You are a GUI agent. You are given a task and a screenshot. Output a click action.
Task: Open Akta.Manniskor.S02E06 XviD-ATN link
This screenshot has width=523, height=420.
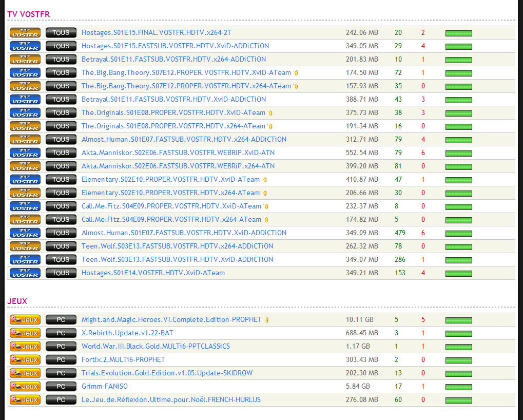(178, 153)
